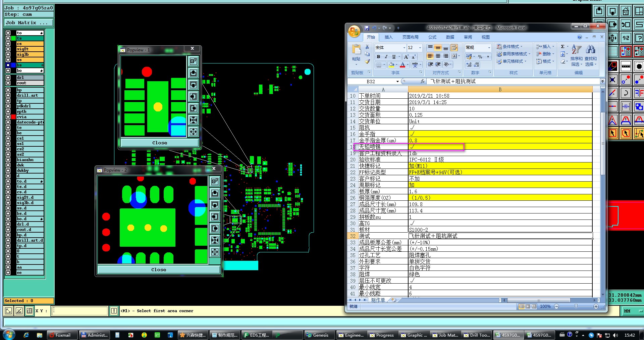Viewport: 644px width, 340px height.
Task: Open Foxmail from the taskbar
Action: click(x=62, y=335)
